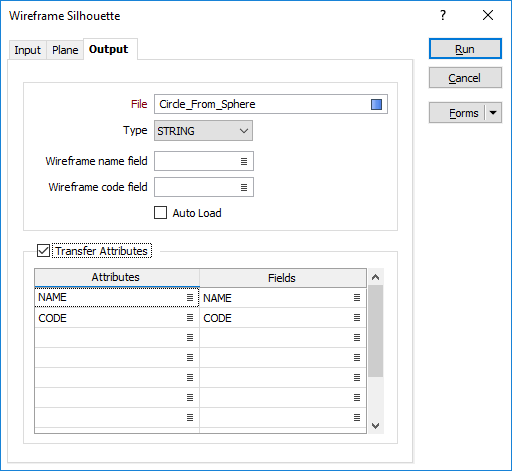512x471 pixels.
Task: Open the Type STRING dropdown
Action: point(203,131)
